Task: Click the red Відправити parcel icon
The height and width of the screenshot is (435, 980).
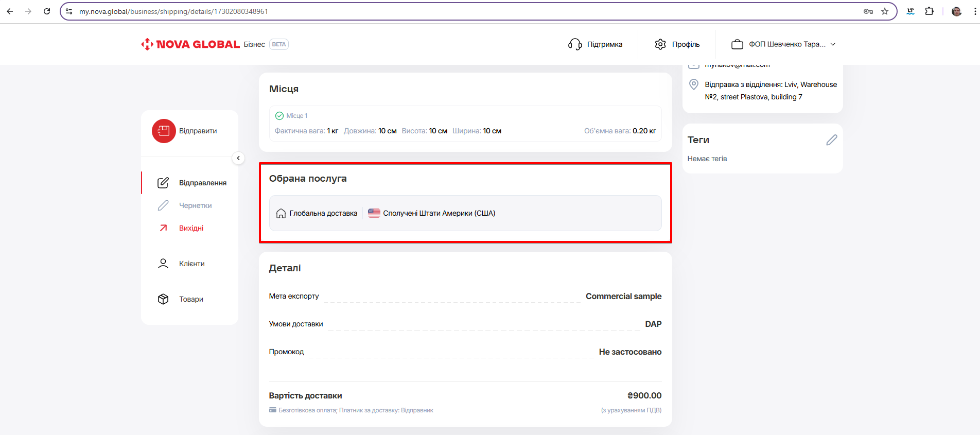Action: tap(164, 131)
